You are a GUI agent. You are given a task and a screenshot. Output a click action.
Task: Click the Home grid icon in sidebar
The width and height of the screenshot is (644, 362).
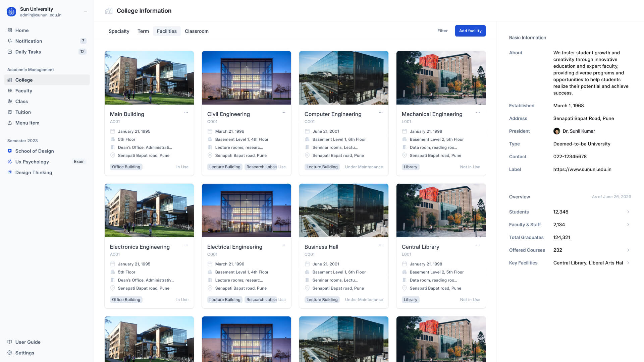pyautogui.click(x=10, y=30)
